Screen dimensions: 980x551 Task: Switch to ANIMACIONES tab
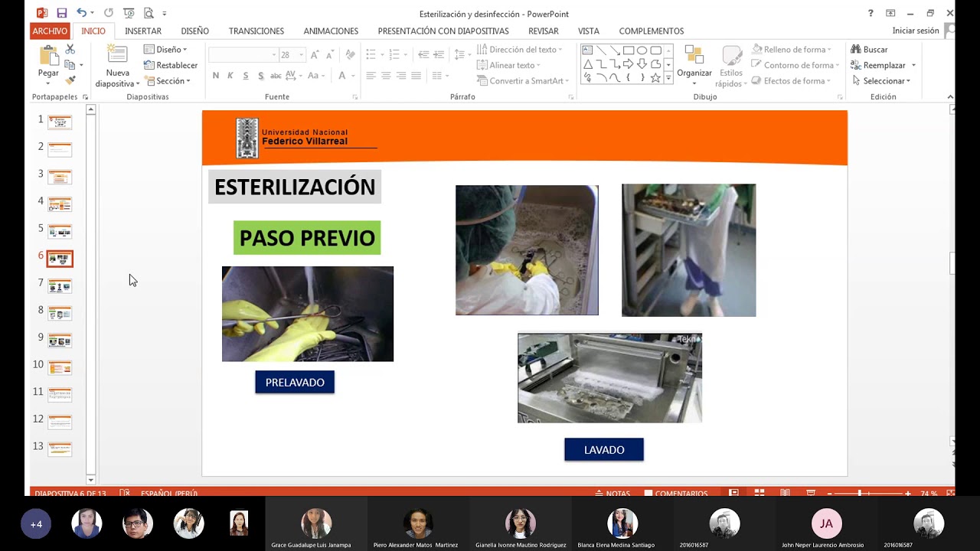(331, 31)
